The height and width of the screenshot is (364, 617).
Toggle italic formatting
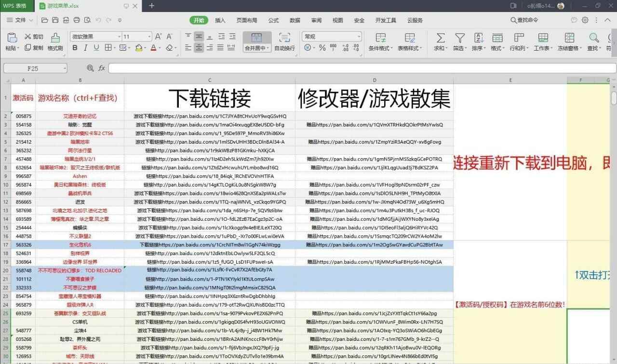[x=85, y=48]
